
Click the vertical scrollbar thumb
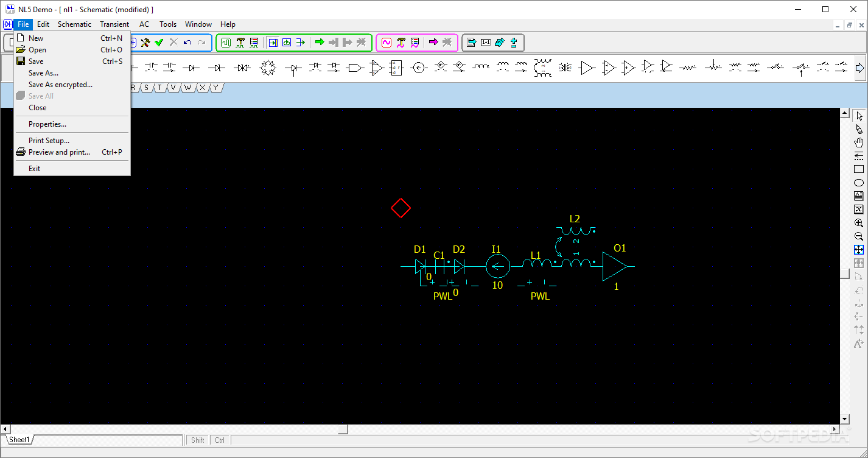tap(845, 274)
